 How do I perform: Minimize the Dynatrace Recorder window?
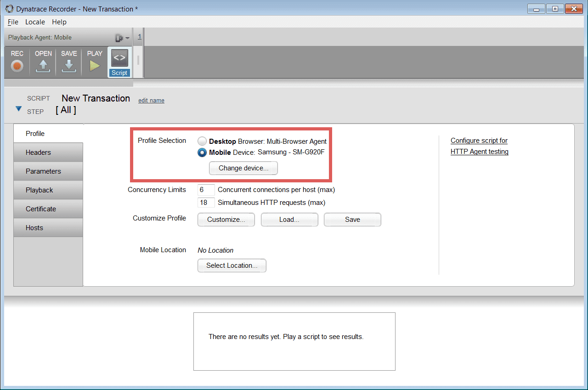click(536, 9)
